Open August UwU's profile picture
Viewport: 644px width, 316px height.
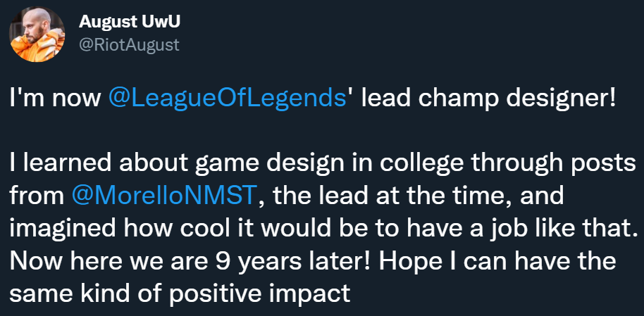(x=36, y=34)
